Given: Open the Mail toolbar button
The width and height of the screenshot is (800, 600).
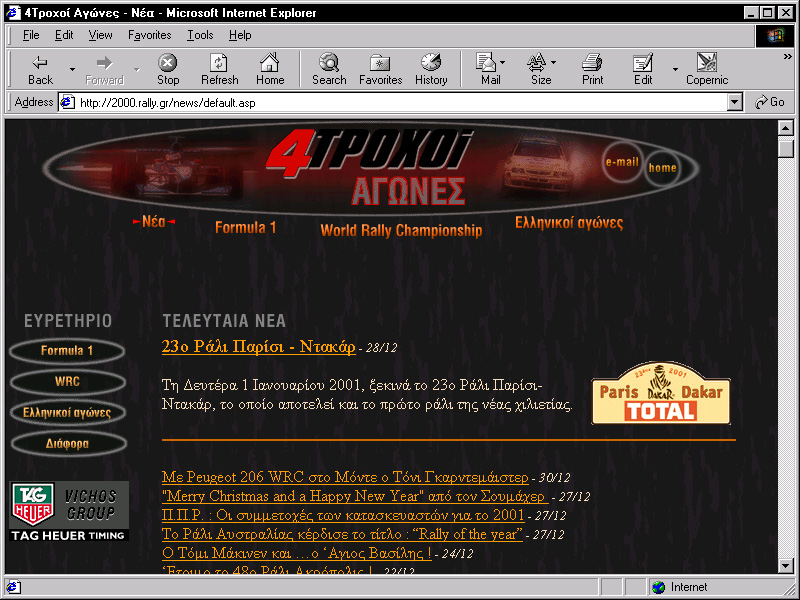Looking at the screenshot, I should [x=489, y=69].
